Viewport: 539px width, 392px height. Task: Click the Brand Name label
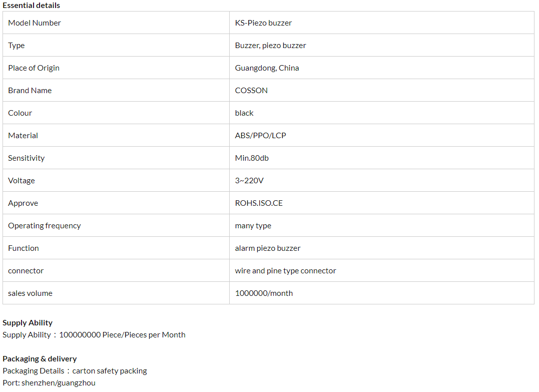point(30,91)
